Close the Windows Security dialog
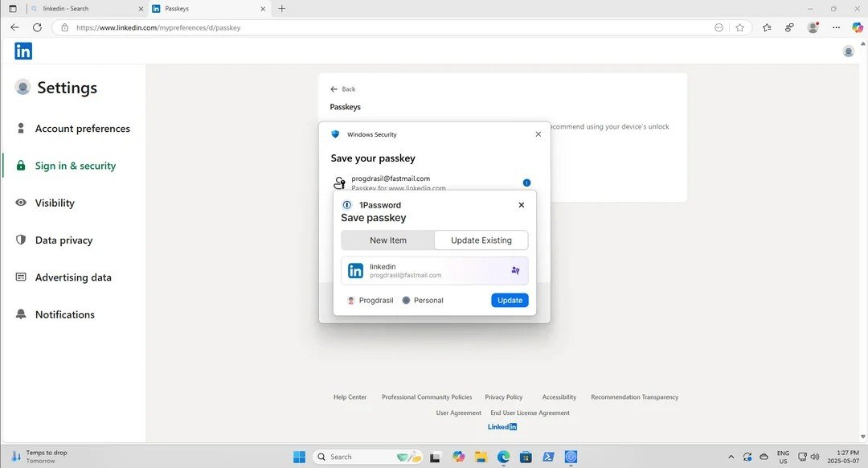868x468 pixels. 538,134
